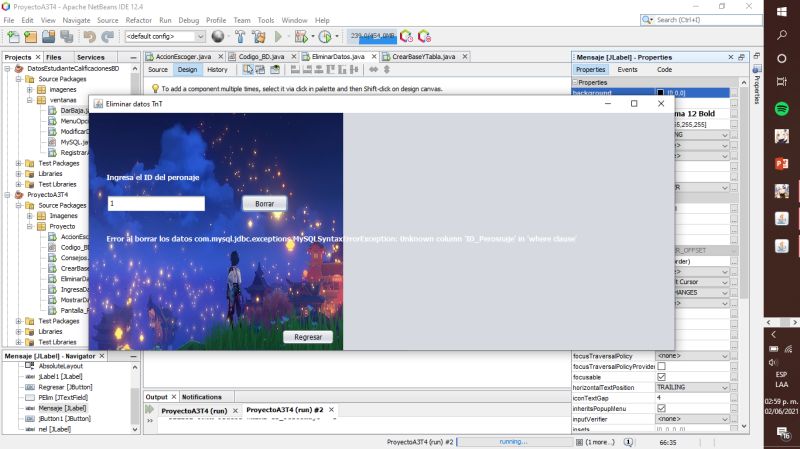
Task: Switch to the History view tab
Action: coord(217,69)
